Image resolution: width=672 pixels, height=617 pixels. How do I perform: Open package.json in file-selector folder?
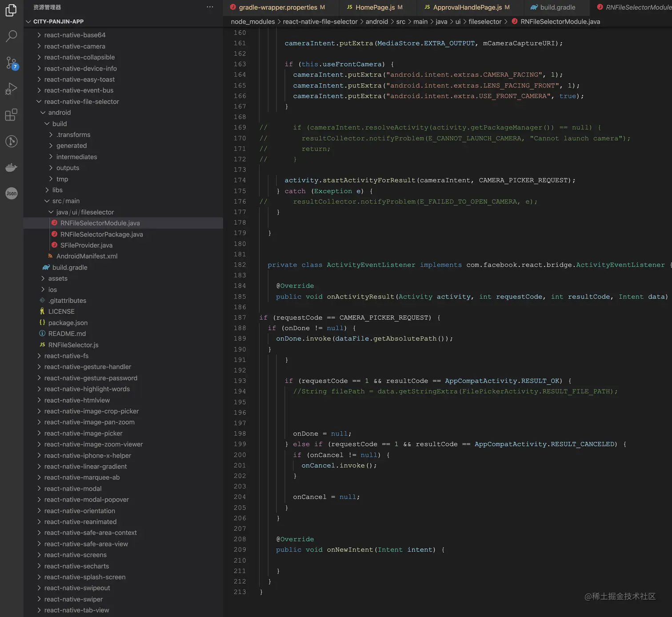coord(123,322)
